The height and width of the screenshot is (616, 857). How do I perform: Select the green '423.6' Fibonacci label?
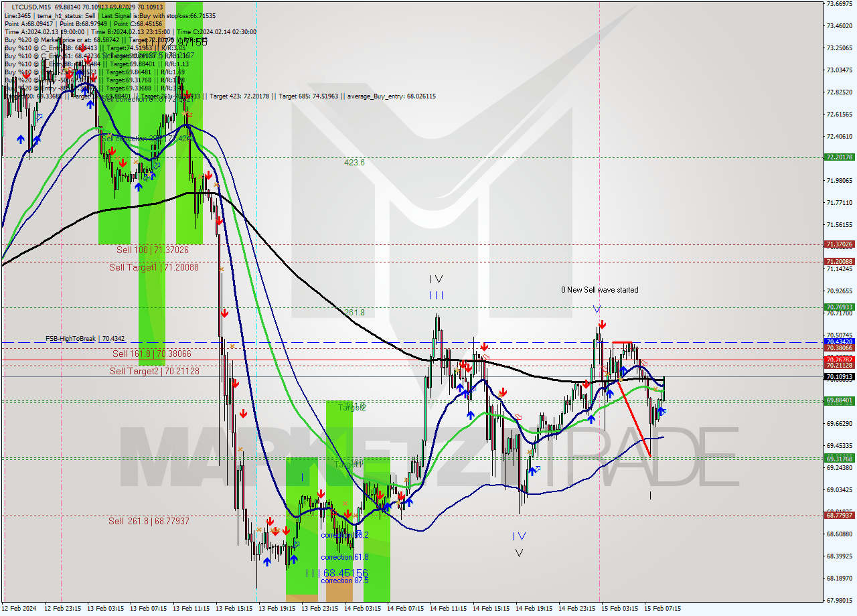[354, 162]
